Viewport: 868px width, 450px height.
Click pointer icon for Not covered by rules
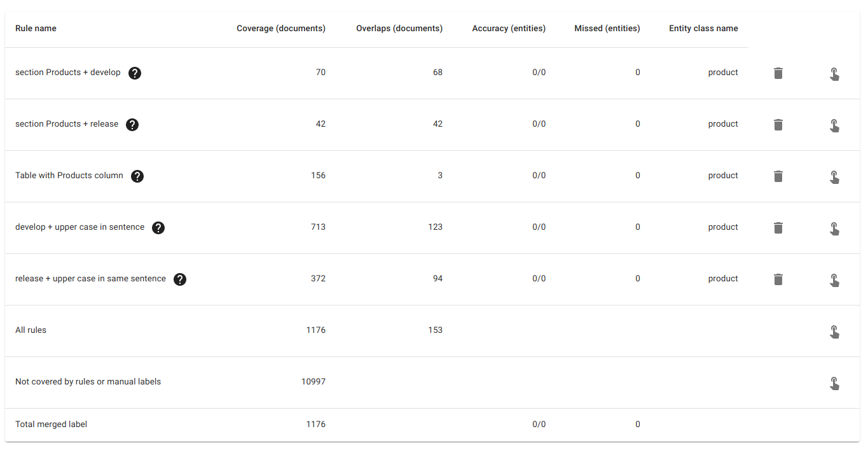pyautogui.click(x=834, y=383)
